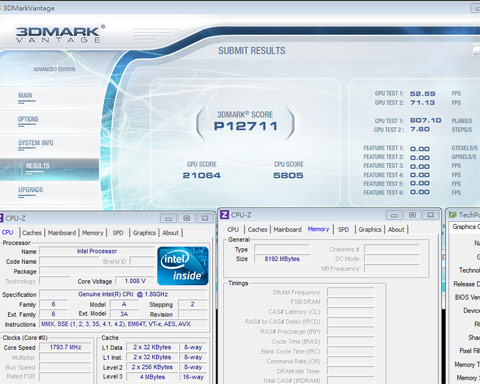Screen dimensions: 480x384
Task: Click GPU Test 1 value 52.59
Action: tap(423, 94)
